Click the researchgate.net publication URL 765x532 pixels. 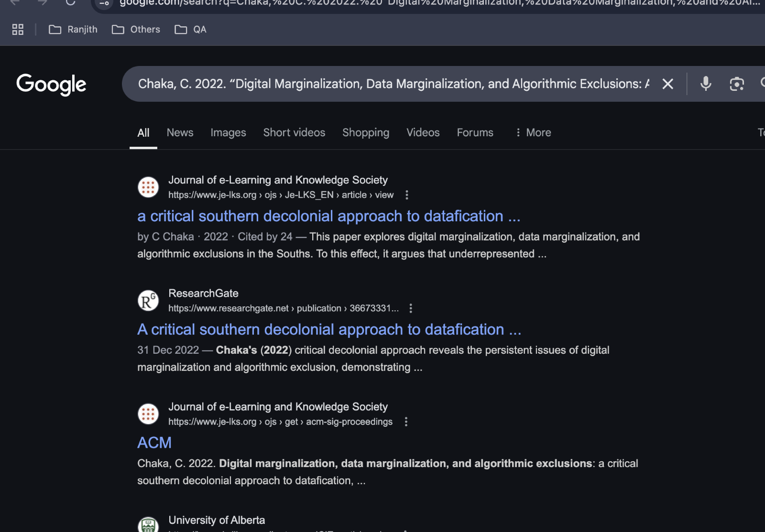[284, 308]
